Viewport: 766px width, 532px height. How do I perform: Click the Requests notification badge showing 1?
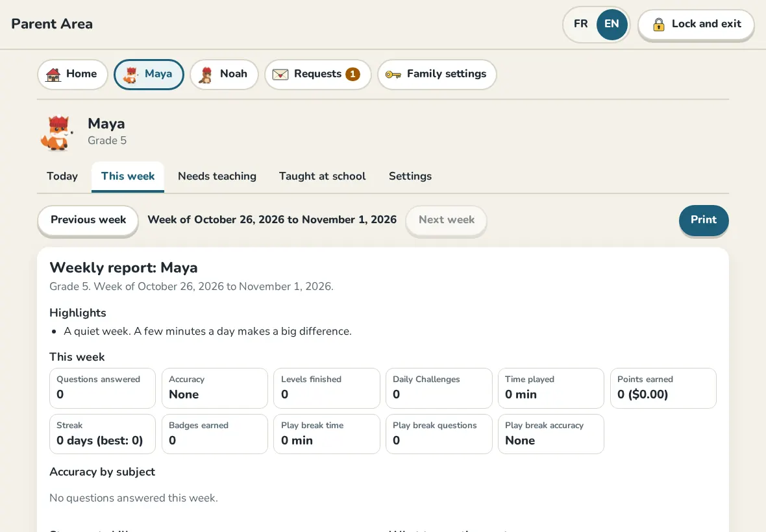tap(352, 74)
